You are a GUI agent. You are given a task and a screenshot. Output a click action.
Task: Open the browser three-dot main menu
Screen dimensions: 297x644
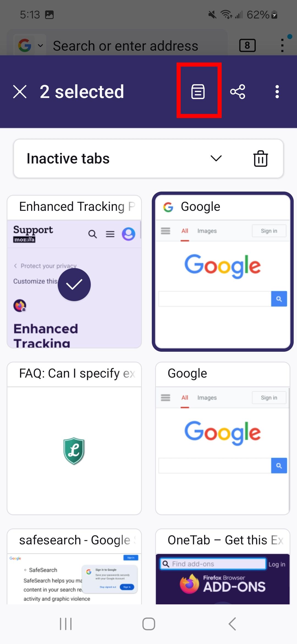point(282,45)
